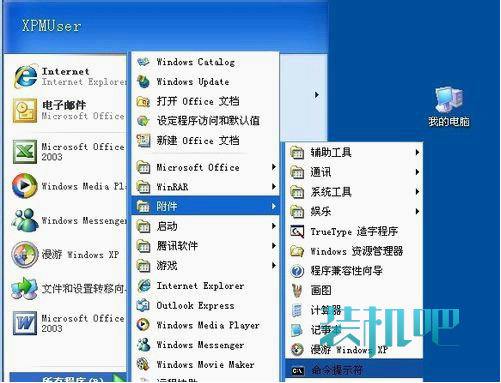Click the Windows Media Player pinned icon

coord(24,186)
